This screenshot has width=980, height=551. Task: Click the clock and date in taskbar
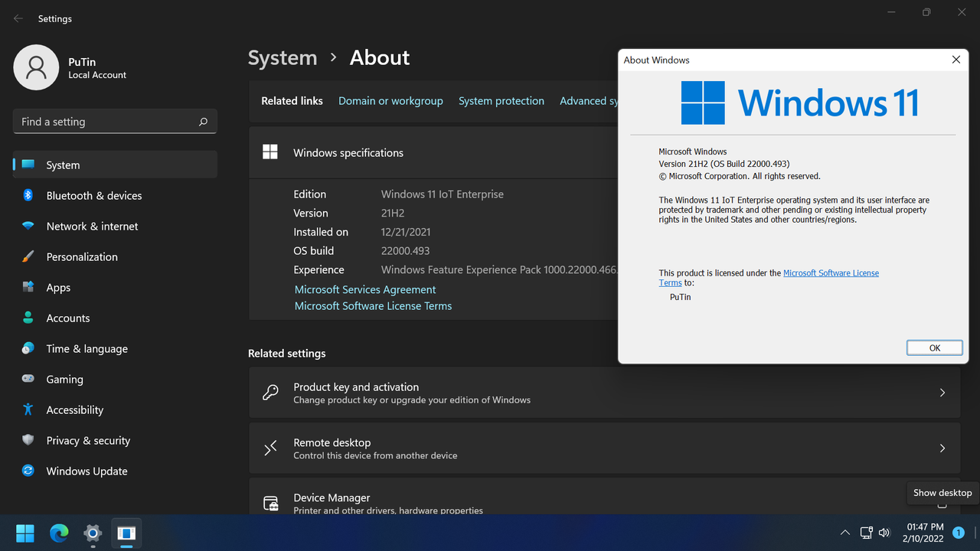925,533
